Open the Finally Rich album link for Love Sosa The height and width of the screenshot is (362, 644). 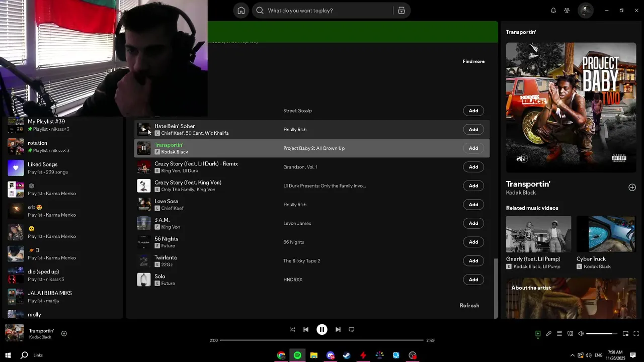[x=295, y=205]
